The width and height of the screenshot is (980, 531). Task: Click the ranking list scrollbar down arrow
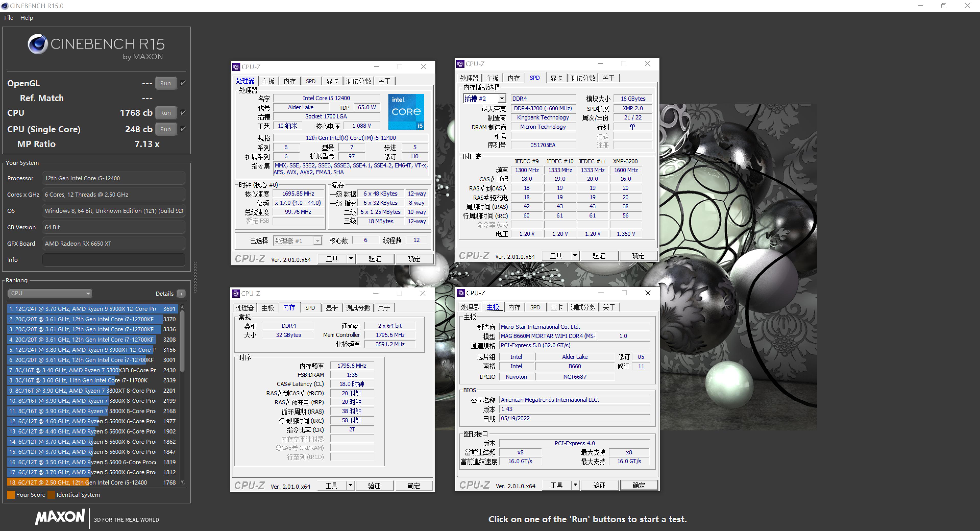pyautogui.click(x=182, y=482)
